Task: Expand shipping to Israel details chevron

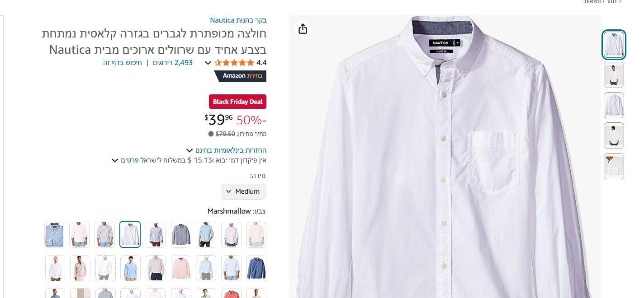Action: point(115,160)
